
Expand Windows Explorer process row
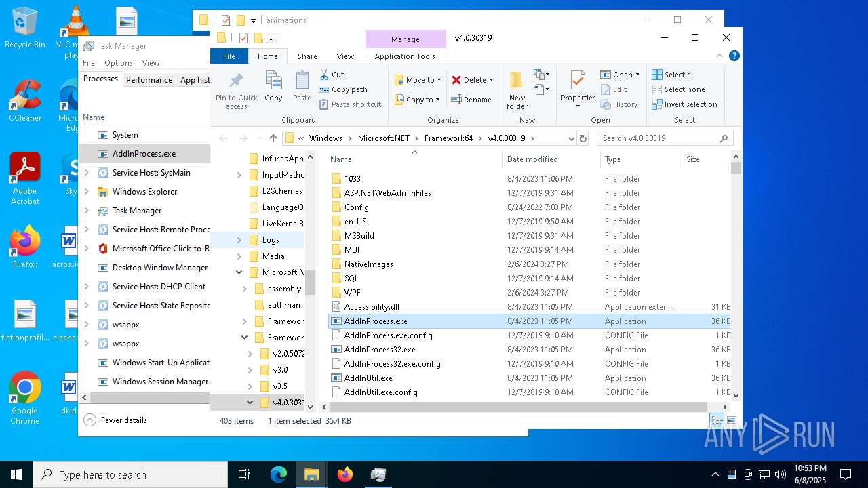click(x=86, y=192)
